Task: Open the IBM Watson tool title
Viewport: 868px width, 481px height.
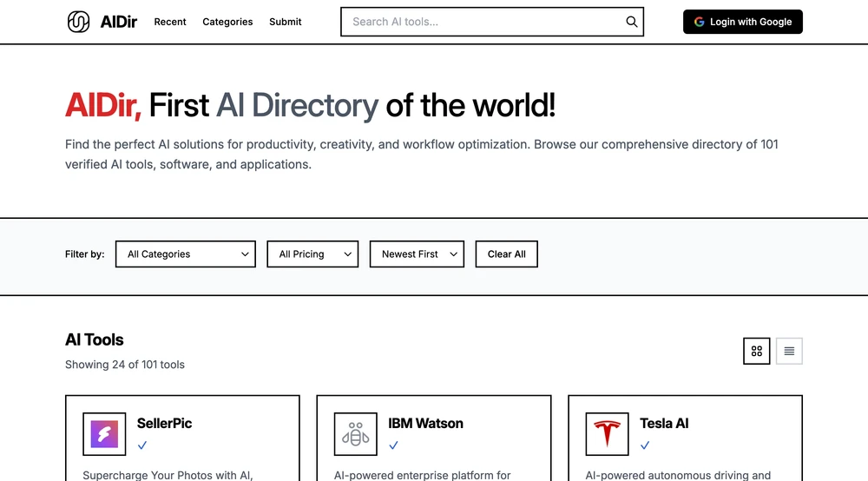Action: [x=425, y=424]
